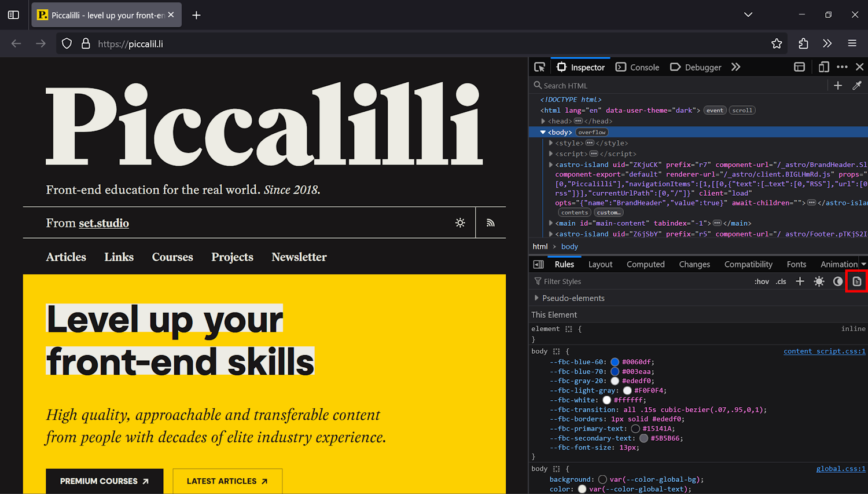
Task: Open the RSS feed icon on page
Action: pyautogui.click(x=491, y=223)
